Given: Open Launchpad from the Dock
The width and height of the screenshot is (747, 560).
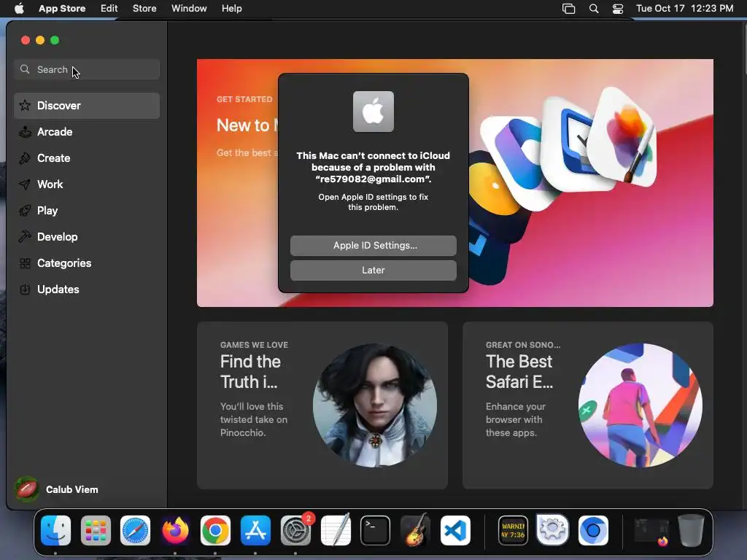Looking at the screenshot, I should point(96,530).
